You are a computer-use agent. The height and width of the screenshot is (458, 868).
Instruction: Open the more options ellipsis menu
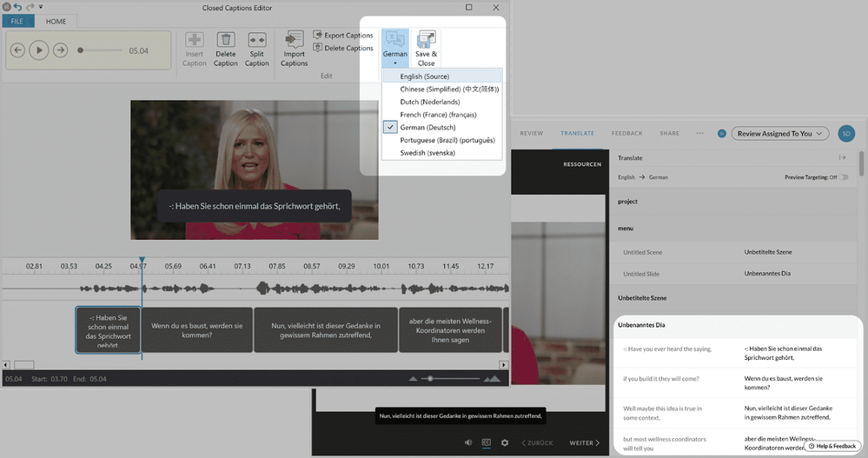(699, 134)
